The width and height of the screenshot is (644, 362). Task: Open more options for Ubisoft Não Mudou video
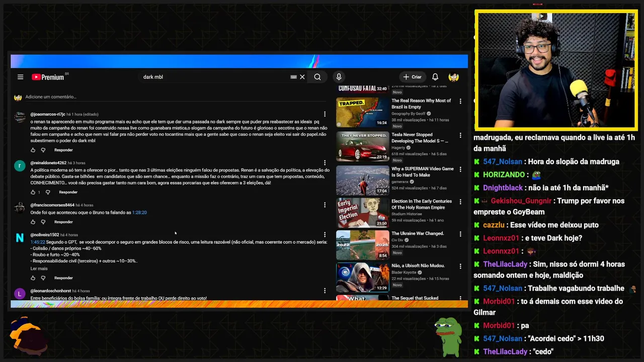tap(460, 266)
